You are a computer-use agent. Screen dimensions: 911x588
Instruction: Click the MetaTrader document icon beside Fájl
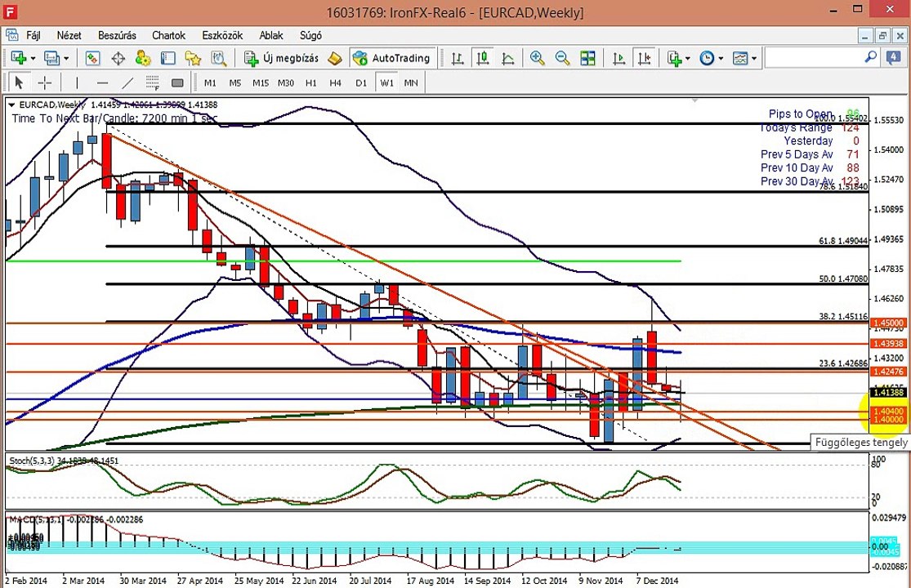(11, 35)
